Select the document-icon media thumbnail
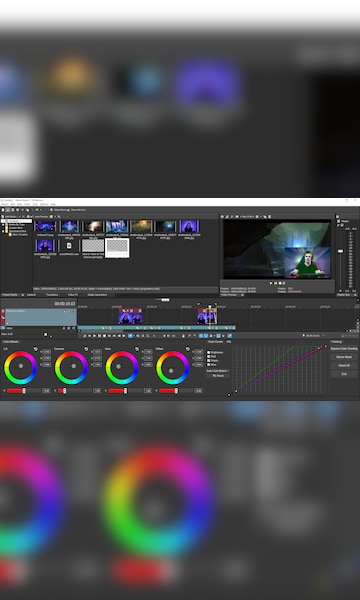360x600 pixels. click(x=69, y=246)
